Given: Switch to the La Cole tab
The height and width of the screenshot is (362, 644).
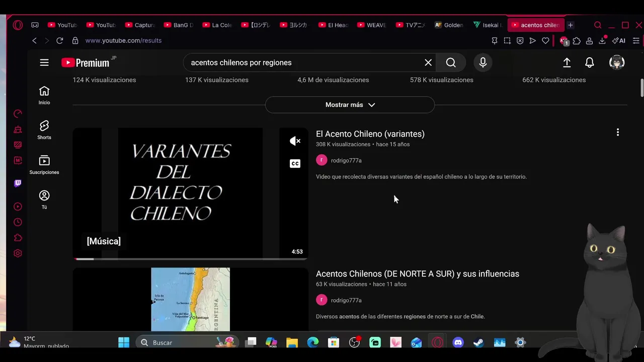Looking at the screenshot, I should click(x=217, y=25).
